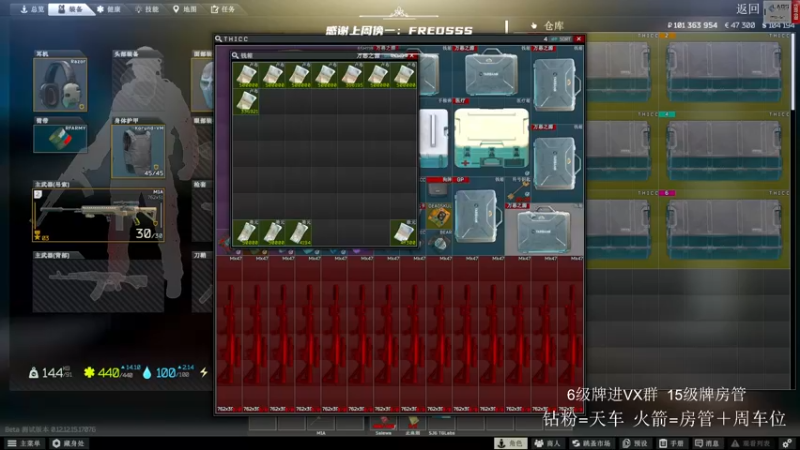The height and width of the screenshot is (450, 800).
Task: Select the white-and-teal medical case
Action: [491, 138]
